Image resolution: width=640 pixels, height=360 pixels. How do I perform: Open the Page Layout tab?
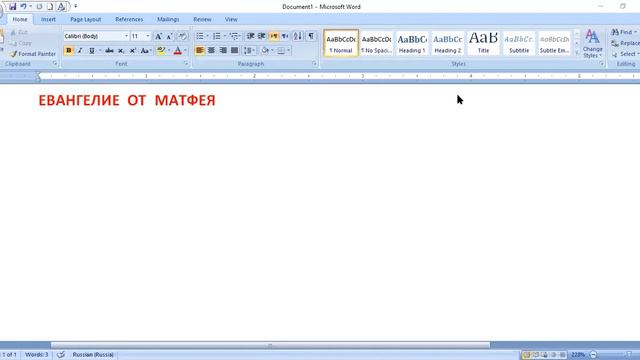85,19
